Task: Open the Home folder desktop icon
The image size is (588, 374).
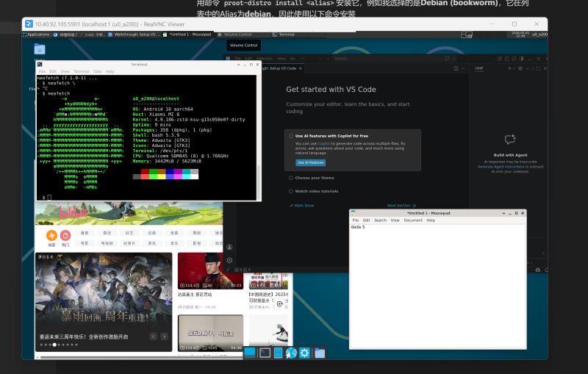Action: [40, 49]
